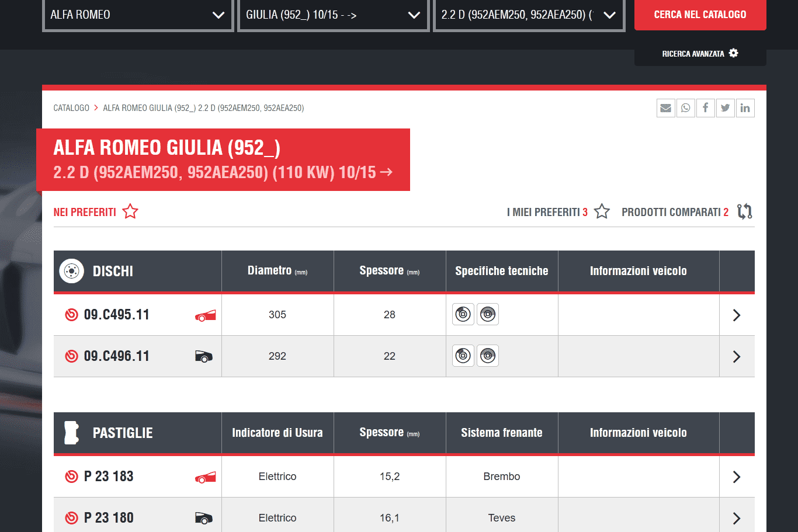The height and width of the screenshot is (532, 798).
Task: Open PRODOTTI COMPARATI comparison list
Action: [x=675, y=212]
